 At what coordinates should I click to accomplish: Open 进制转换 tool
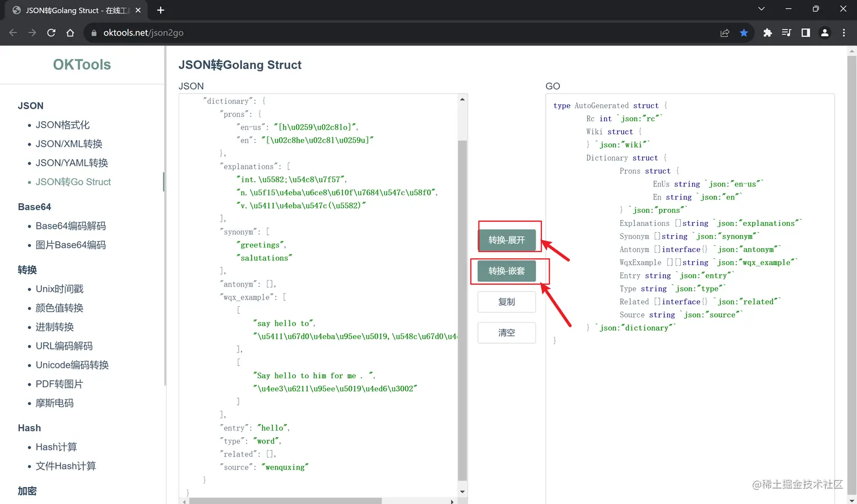click(55, 327)
